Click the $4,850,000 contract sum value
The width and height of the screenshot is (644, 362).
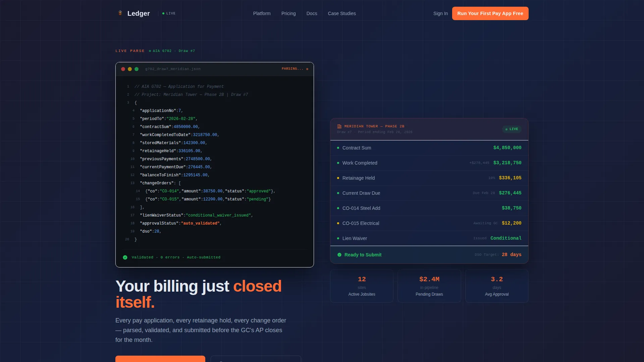click(507, 148)
